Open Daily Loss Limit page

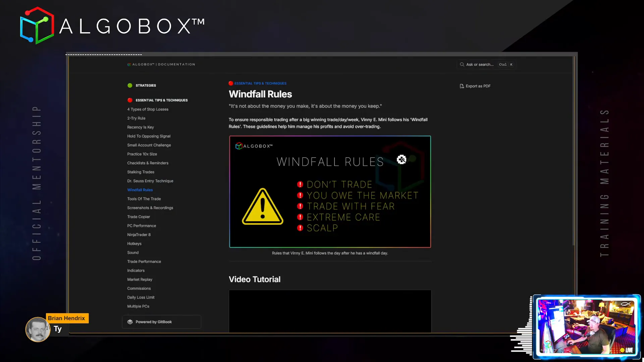[141, 298]
